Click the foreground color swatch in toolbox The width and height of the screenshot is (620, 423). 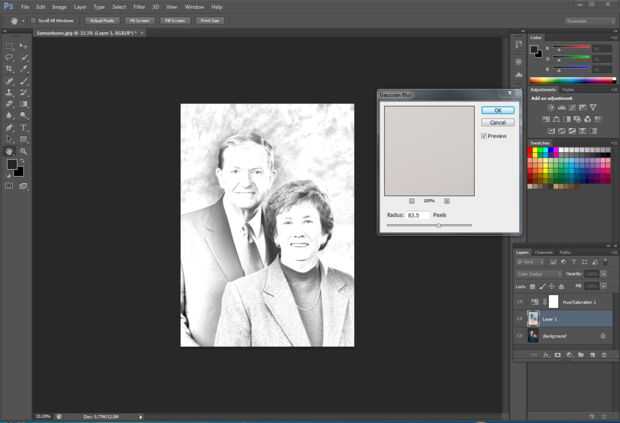click(12, 164)
